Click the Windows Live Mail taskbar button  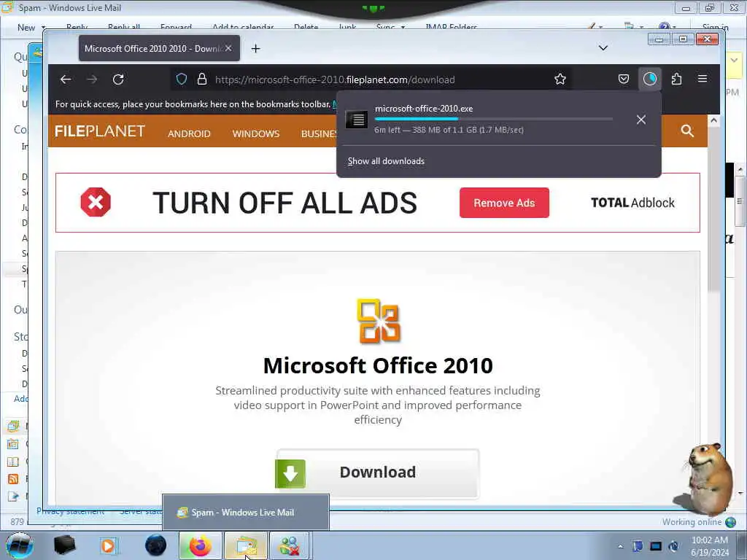[245, 545]
